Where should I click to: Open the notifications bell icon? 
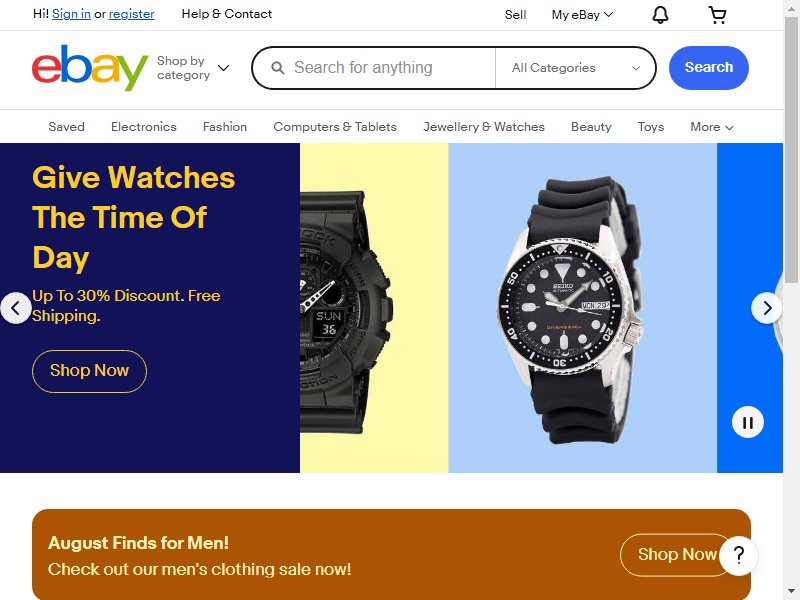[x=660, y=15]
